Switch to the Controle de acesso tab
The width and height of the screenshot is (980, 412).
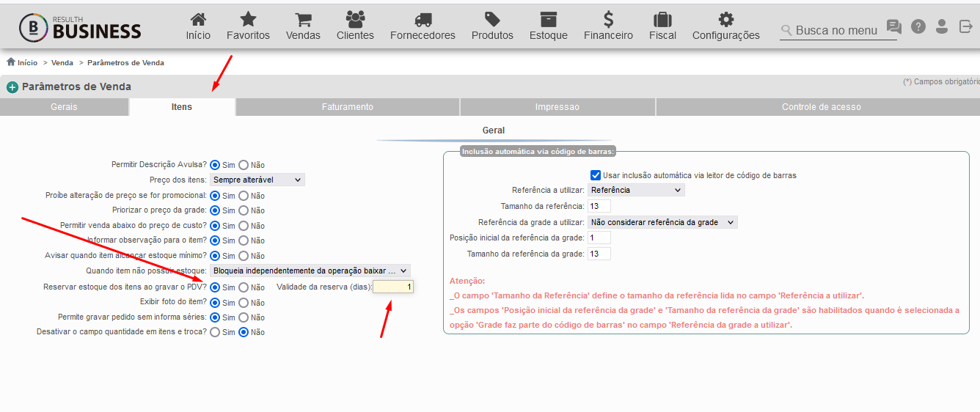pyautogui.click(x=821, y=107)
